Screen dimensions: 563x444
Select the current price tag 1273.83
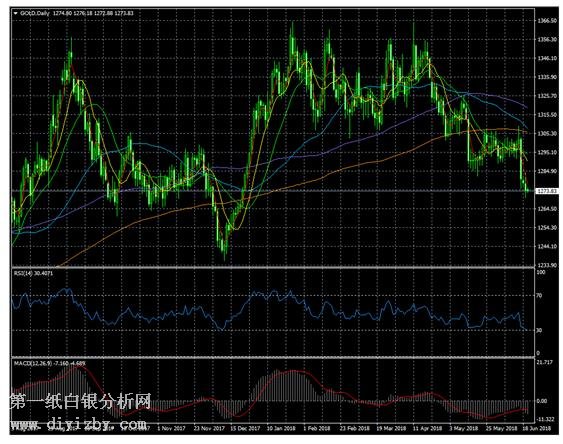(546, 191)
